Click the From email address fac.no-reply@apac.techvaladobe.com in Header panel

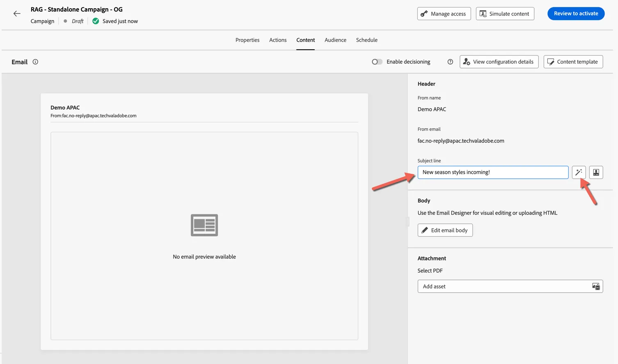click(461, 141)
